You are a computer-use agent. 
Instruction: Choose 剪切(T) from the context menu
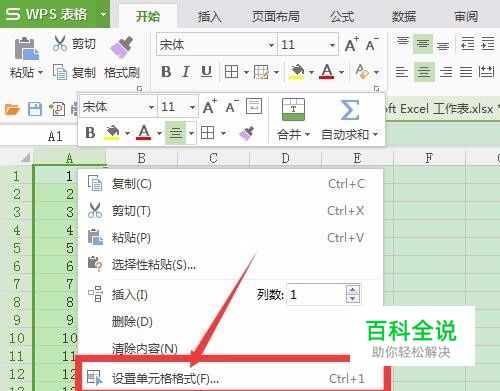tap(230, 211)
